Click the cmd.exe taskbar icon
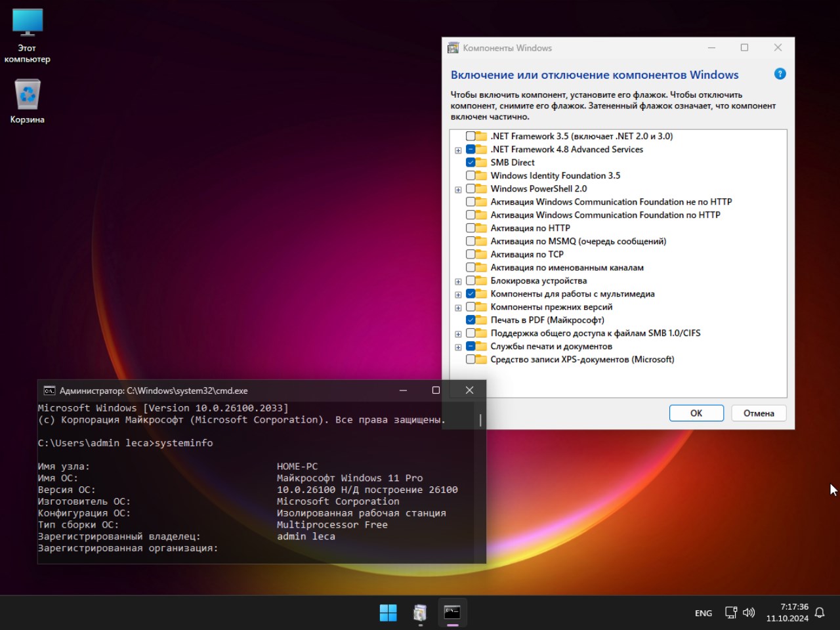Screen dimensions: 840x630 tap(452, 612)
